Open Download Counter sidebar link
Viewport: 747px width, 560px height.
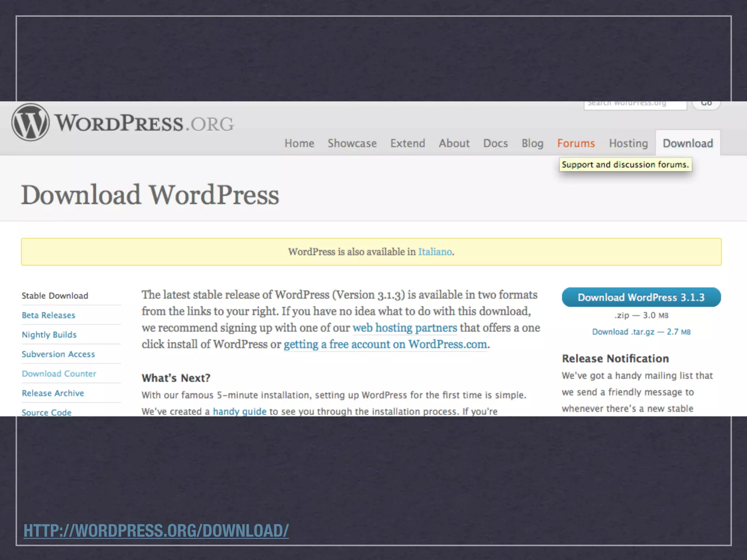click(x=59, y=374)
